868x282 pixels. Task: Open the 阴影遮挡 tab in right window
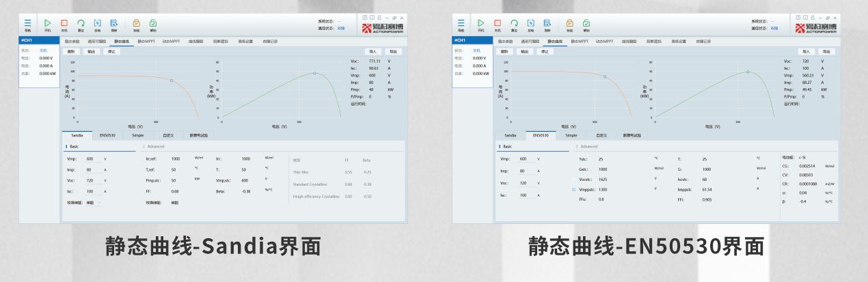(x=654, y=42)
